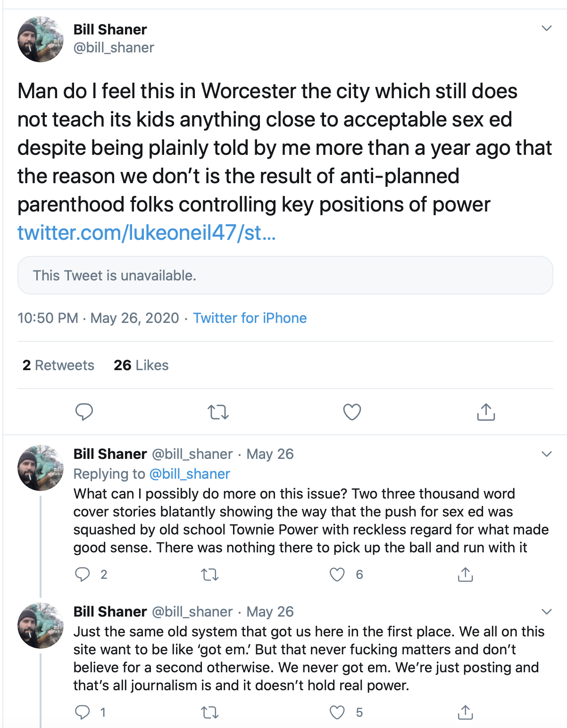Open the twitter.com/lukeoneil47 link
Image resolution: width=567 pixels, height=728 pixels.
pos(146,233)
